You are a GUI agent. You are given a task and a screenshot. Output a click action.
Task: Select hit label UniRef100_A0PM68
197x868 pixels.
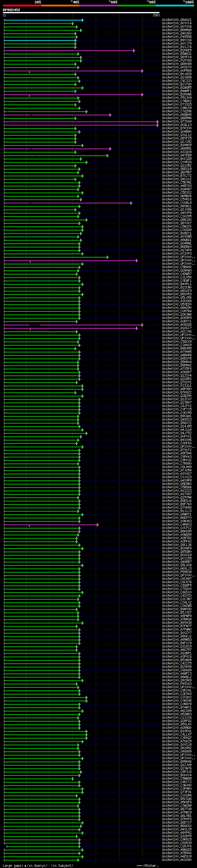pos(176,71)
